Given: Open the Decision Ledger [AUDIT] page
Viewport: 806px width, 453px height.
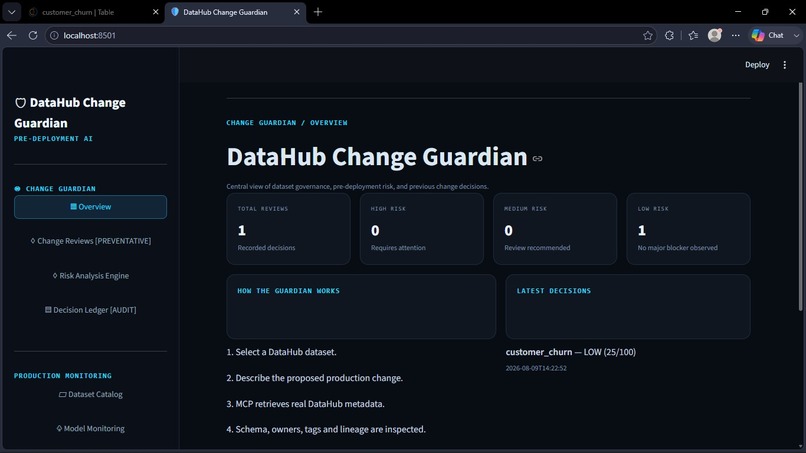Looking at the screenshot, I should [x=90, y=310].
